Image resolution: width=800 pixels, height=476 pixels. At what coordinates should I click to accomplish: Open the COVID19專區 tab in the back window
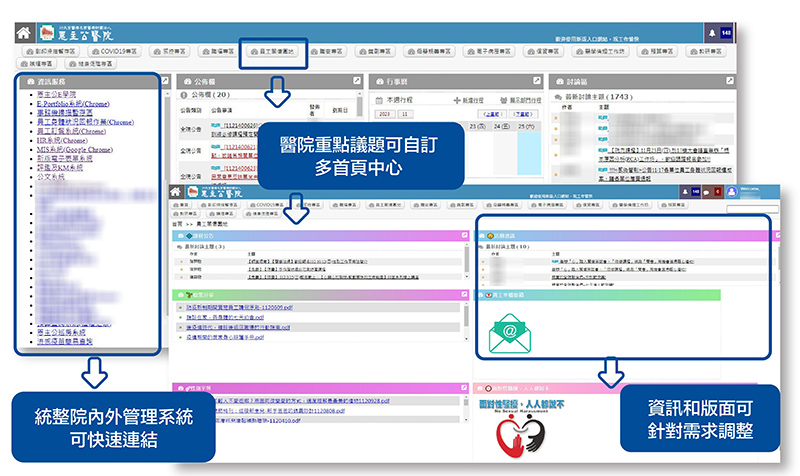click(115, 51)
